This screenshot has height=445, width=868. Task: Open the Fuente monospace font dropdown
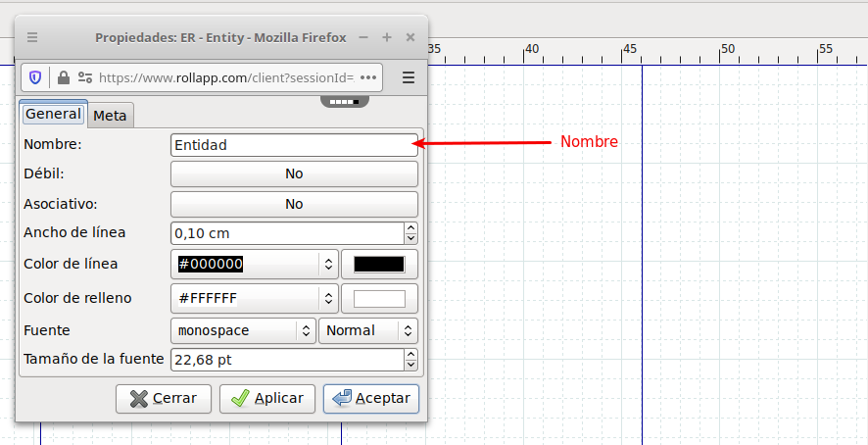coord(306,330)
